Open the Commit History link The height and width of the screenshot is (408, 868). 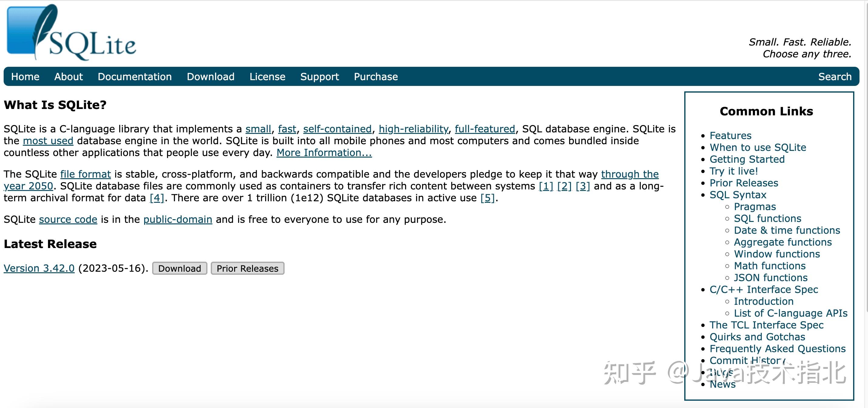(747, 360)
